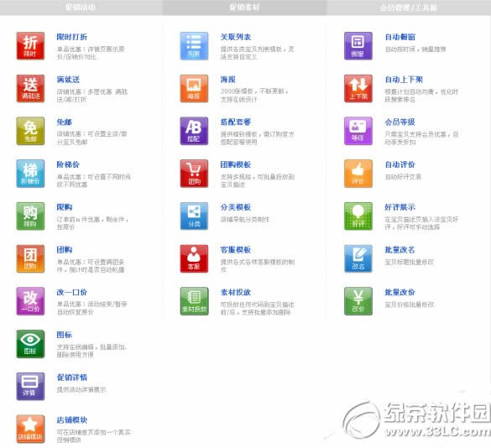
Task: Open the 团购模板 shopping cart icon
Action: [x=194, y=174]
